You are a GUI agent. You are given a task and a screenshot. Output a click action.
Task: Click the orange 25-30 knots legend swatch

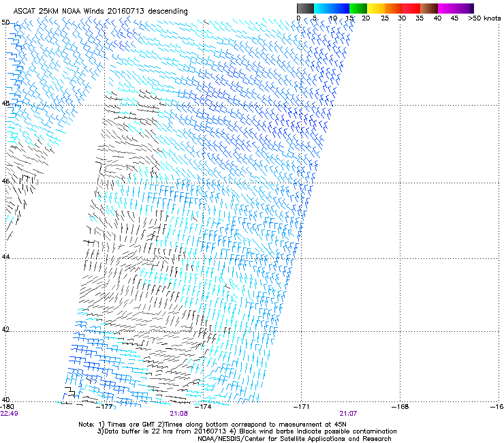tap(394, 8)
